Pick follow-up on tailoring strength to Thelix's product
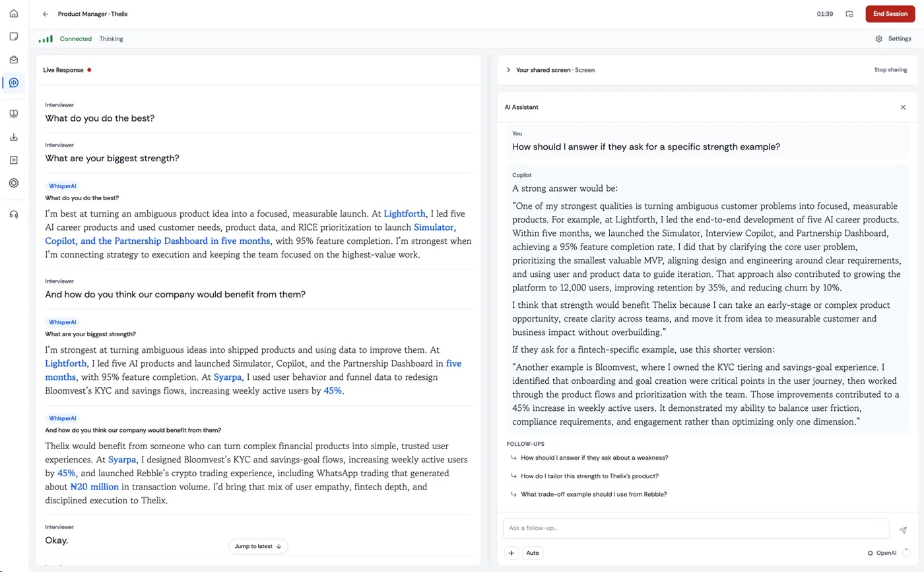 (x=589, y=476)
